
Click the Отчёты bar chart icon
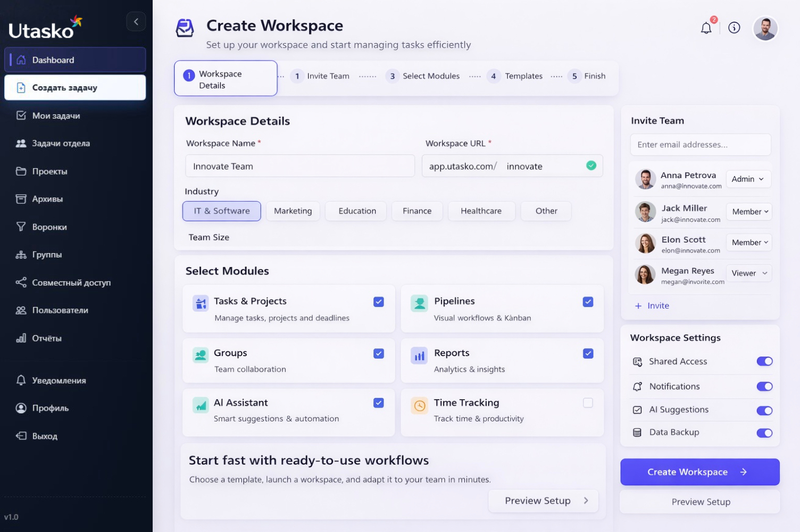tap(21, 338)
